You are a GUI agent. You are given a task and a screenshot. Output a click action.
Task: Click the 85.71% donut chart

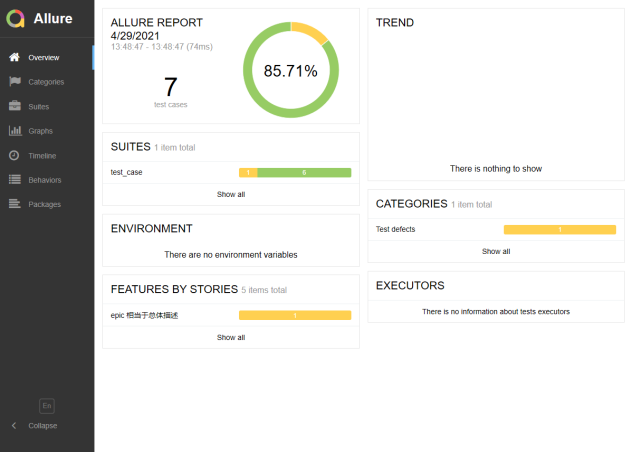(x=291, y=70)
